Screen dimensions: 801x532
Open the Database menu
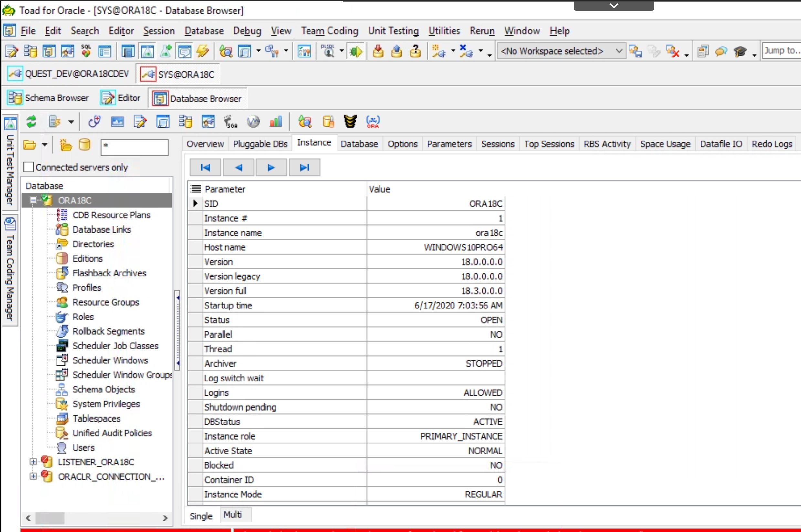click(x=204, y=31)
